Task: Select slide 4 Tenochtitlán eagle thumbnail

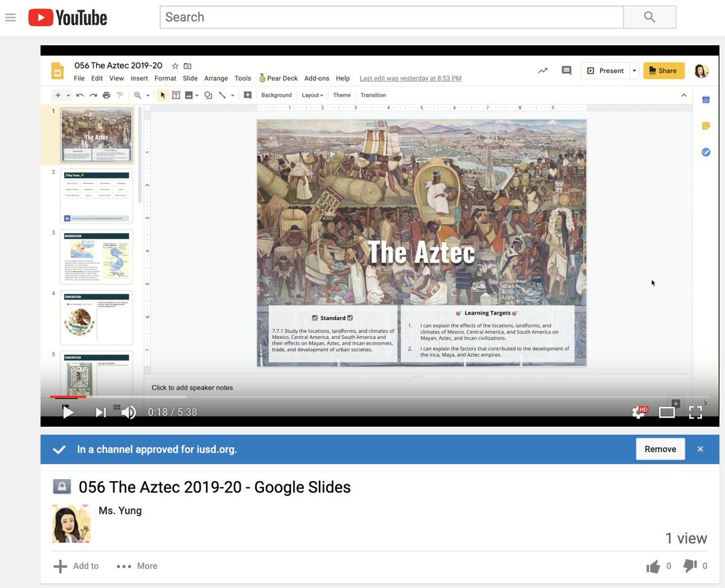Action: click(97, 318)
